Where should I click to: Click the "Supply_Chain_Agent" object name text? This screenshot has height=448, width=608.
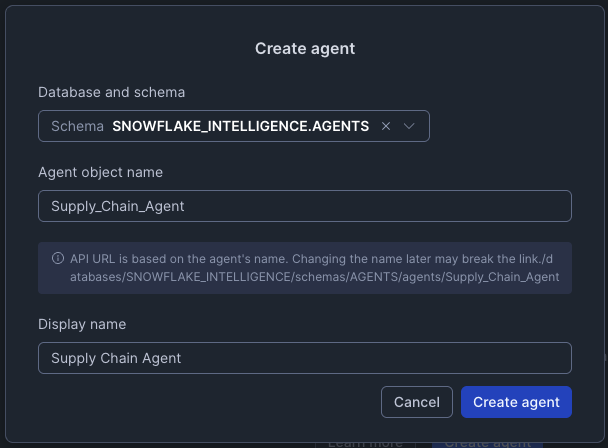(x=117, y=207)
